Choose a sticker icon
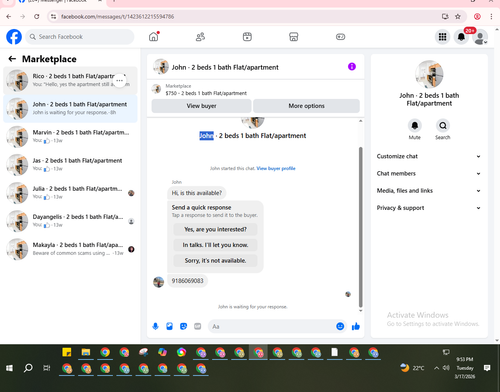This screenshot has width=500, height=392. pos(183,326)
